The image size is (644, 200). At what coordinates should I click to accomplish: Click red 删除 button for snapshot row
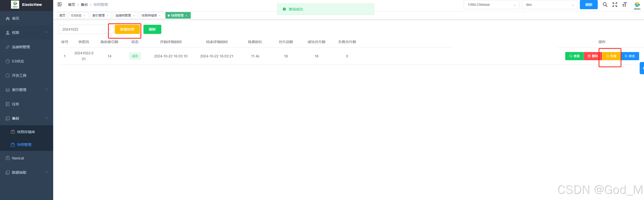593,56
